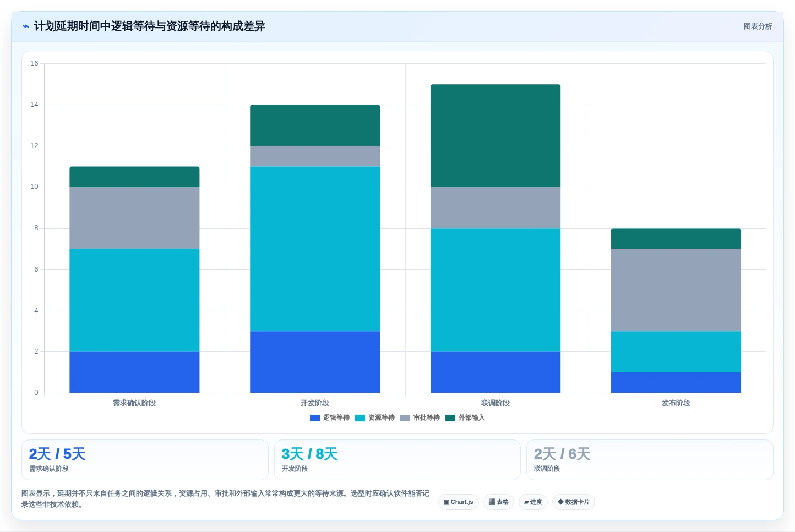This screenshot has height=532, width=795.
Task: Click the y-axis value 16
Action: click(34, 63)
